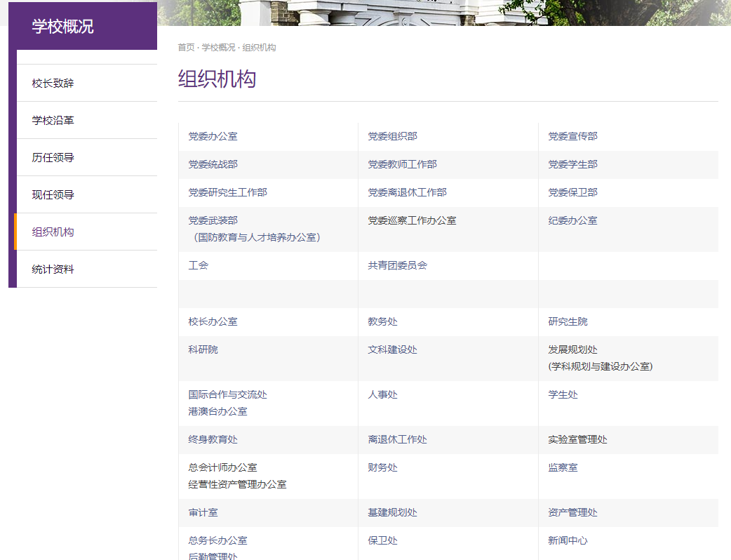Visit the 党委组织部 page
This screenshot has height=560, width=731.
[389, 136]
